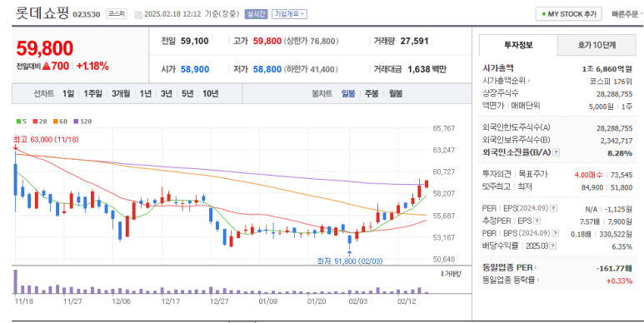Click the -161.77배 industry PER value
644x323 pixels.
pyautogui.click(x=614, y=268)
